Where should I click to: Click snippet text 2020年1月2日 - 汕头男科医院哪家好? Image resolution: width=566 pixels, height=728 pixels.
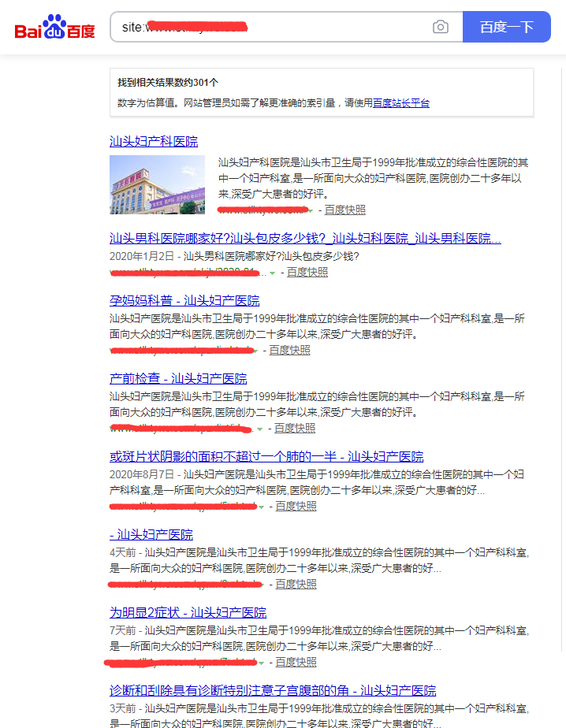click(x=234, y=256)
